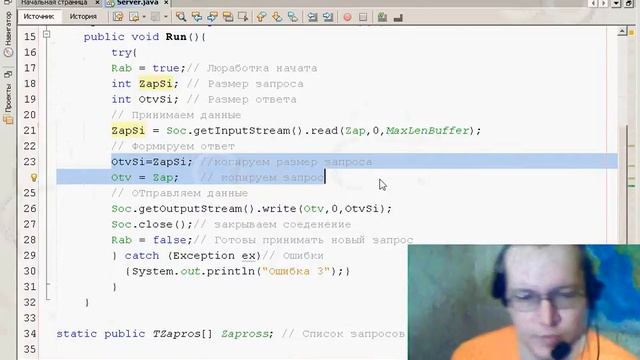Image resolution: width=640 pixels, height=360 pixels.
Task: Collapse the Run() method code fold
Action: pos(47,34)
